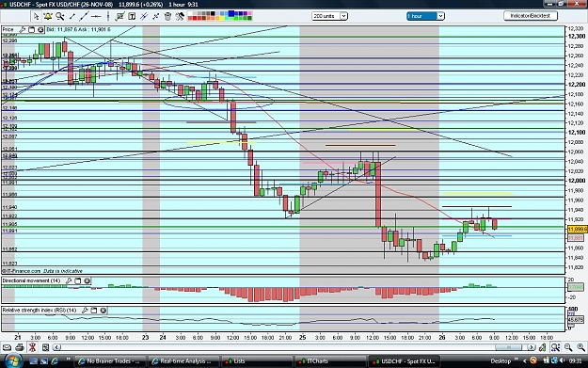The image size is (588, 368).
Task: Select the crossed lines drawing tool
Action: click(144, 16)
